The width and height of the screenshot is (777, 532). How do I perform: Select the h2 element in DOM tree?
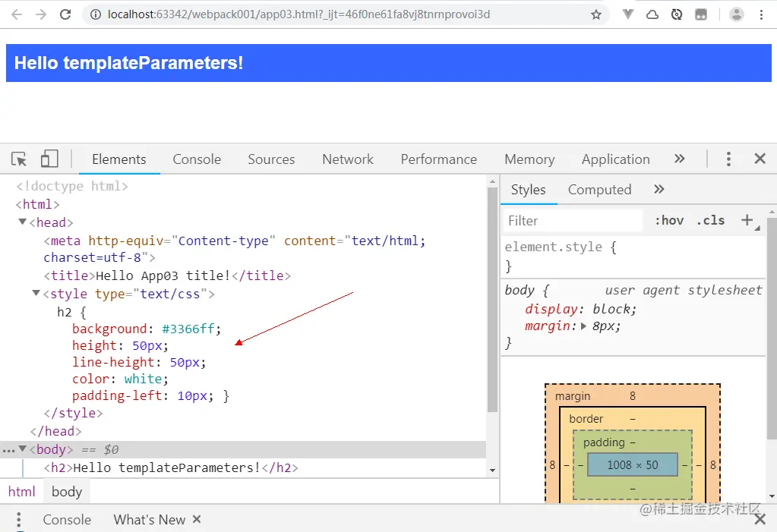coord(171,467)
